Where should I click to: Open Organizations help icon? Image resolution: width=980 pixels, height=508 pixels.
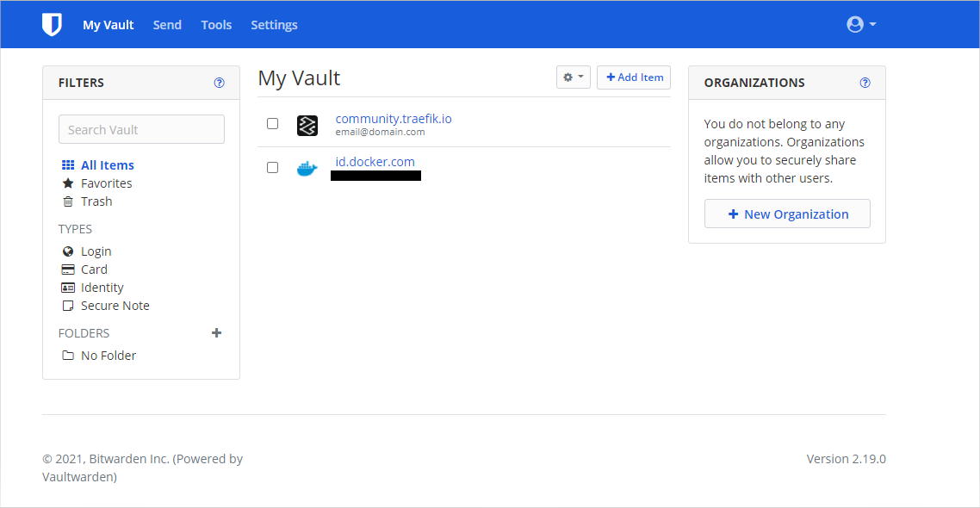865,83
